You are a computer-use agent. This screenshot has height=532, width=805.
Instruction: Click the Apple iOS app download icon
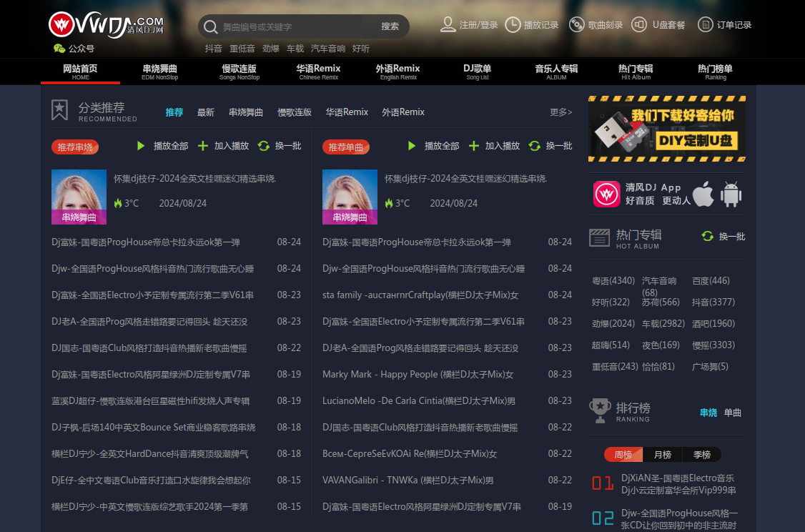[x=703, y=194]
